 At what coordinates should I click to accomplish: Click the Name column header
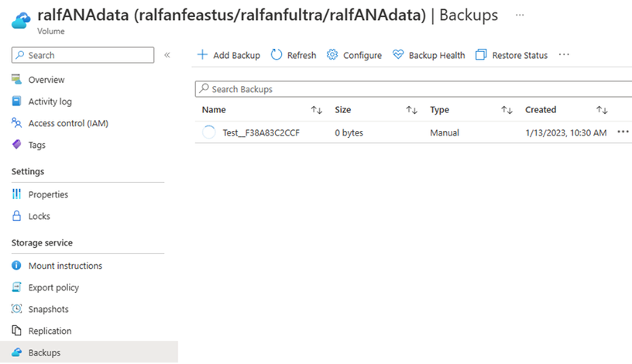[x=214, y=110]
